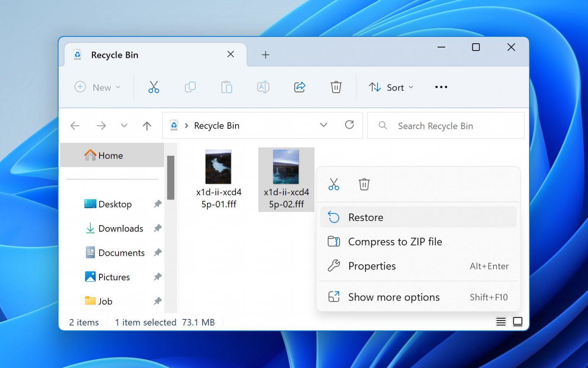Unpin Downloads from Quick access

[157, 228]
